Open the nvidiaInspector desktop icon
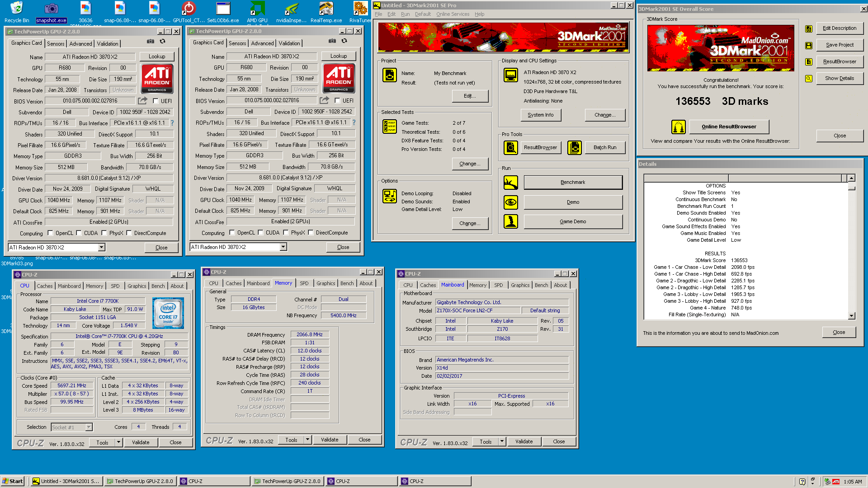The height and width of the screenshot is (488, 868). click(x=292, y=12)
